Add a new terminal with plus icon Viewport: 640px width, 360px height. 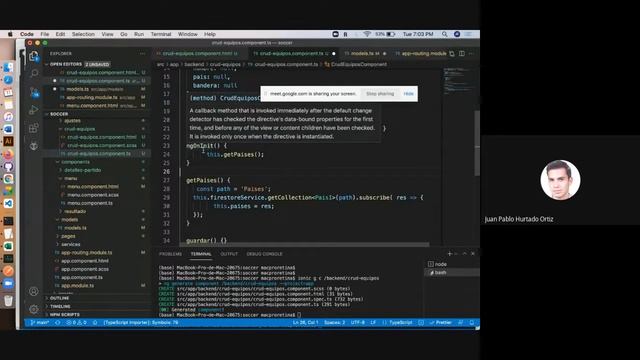tap(450, 253)
